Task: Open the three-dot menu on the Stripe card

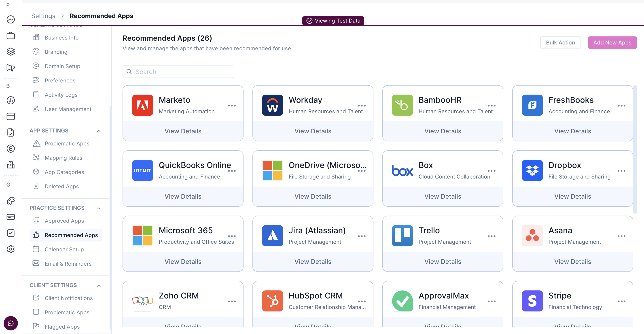Action: point(621,301)
